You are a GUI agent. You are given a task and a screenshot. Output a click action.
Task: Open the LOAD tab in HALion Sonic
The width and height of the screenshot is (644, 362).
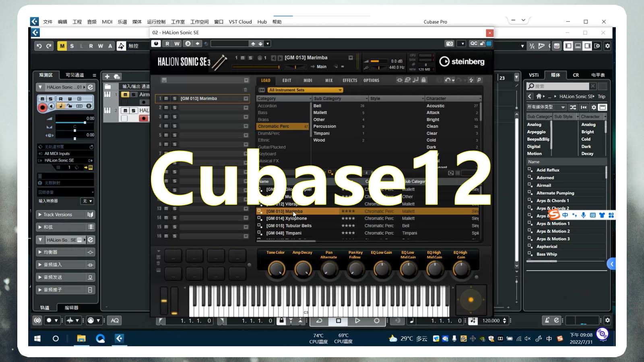pos(266,80)
